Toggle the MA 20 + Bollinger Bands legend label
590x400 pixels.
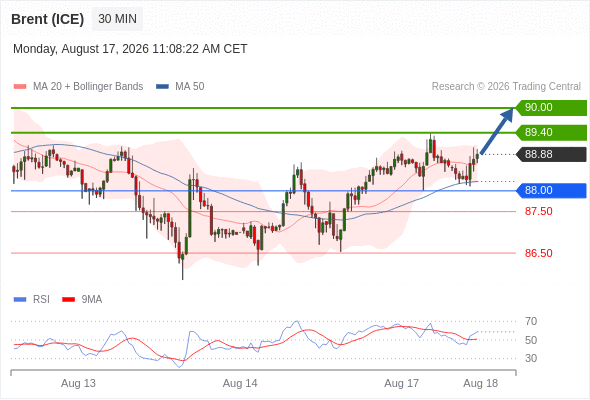(x=88, y=87)
